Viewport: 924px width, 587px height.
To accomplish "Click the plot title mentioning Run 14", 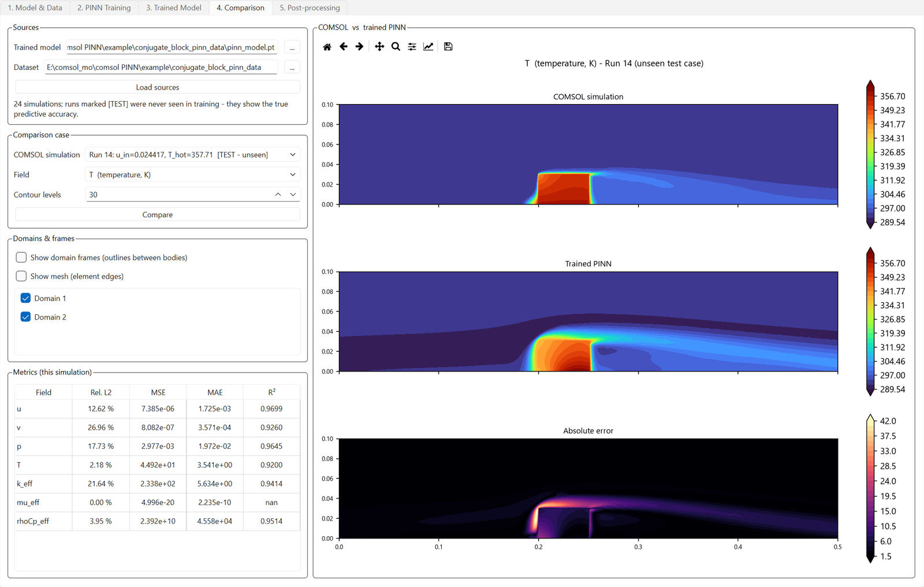I will click(614, 64).
